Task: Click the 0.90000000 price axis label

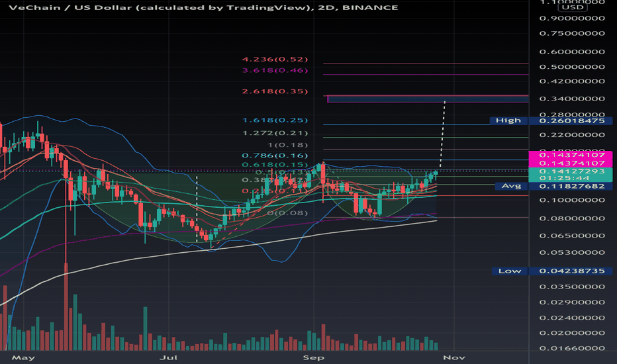Action: point(572,18)
